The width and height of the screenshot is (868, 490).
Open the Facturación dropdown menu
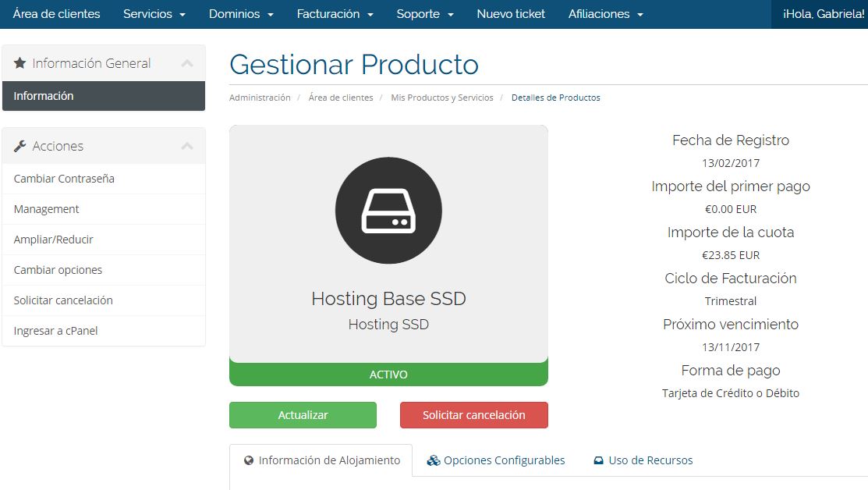335,14
